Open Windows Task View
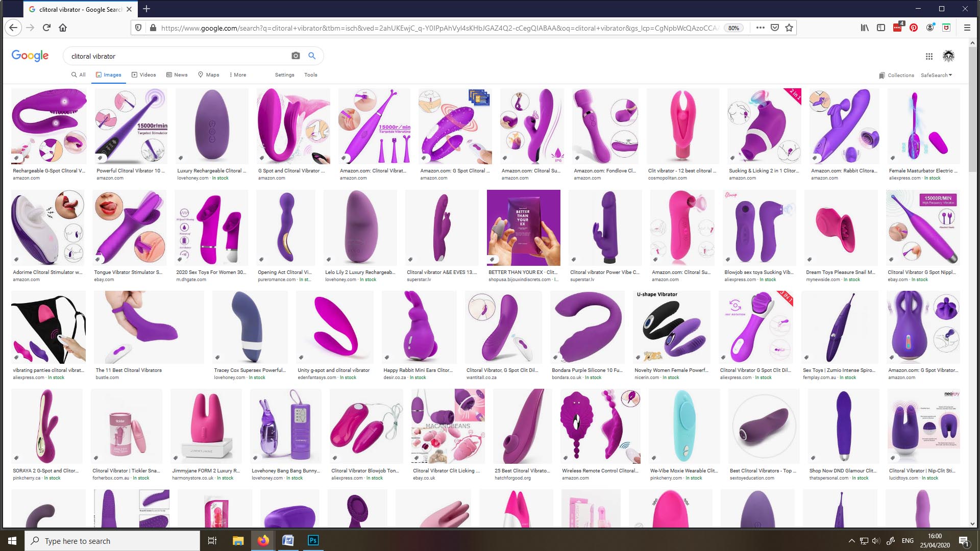Screen dimensions: 980x551 pos(212,541)
